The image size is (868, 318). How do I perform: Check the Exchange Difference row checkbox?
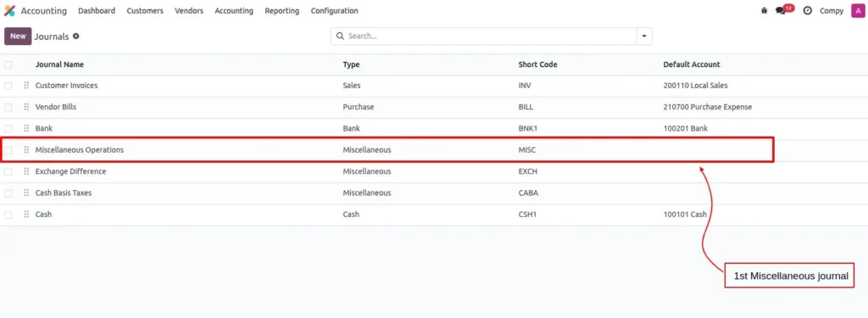tap(8, 172)
